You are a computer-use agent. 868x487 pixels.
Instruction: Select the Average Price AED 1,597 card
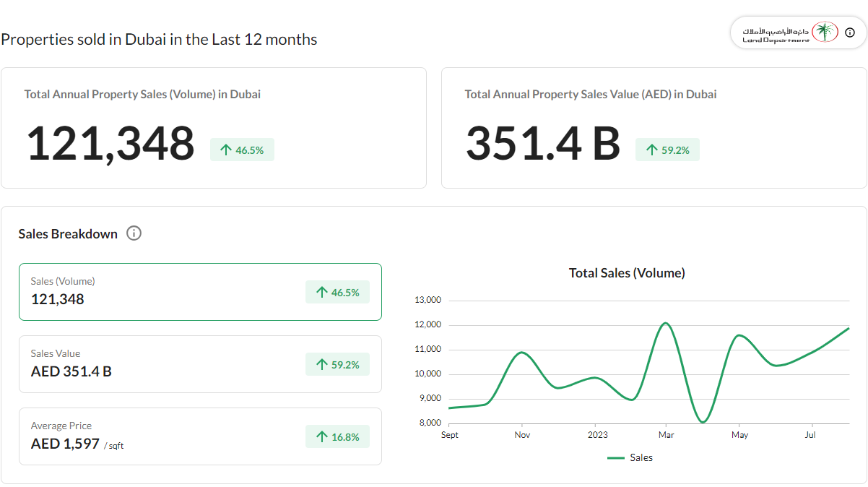click(x=200, y=436)
